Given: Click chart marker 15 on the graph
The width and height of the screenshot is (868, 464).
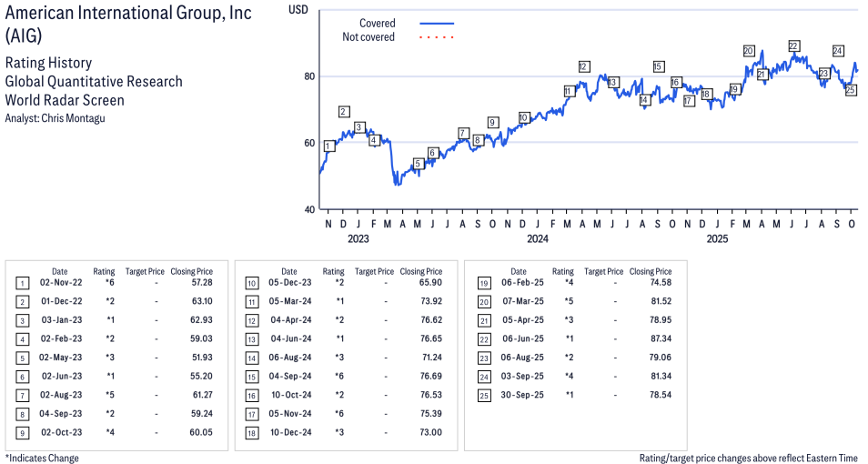Looking at the screenshot, I should (x=658, y=66).
